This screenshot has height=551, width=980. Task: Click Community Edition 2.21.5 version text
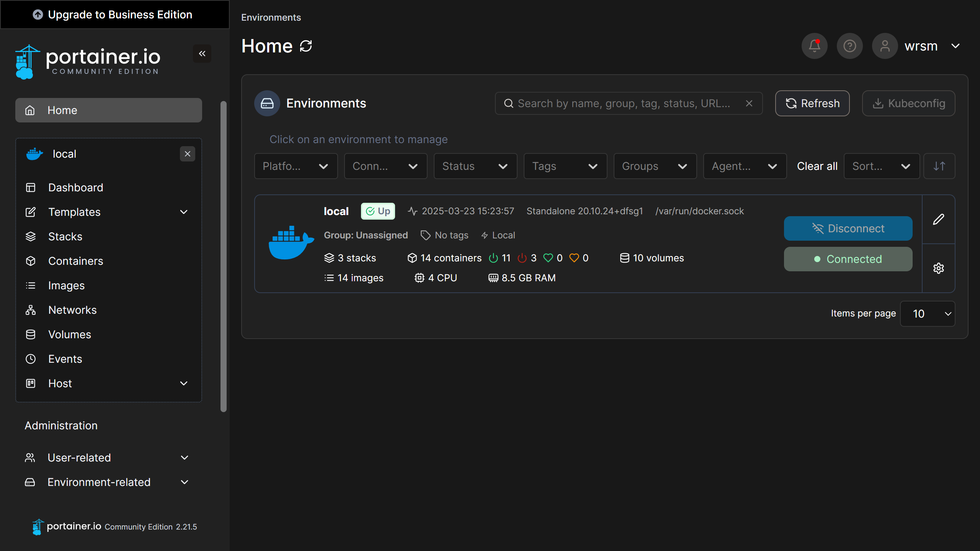[x=151, y=527]
